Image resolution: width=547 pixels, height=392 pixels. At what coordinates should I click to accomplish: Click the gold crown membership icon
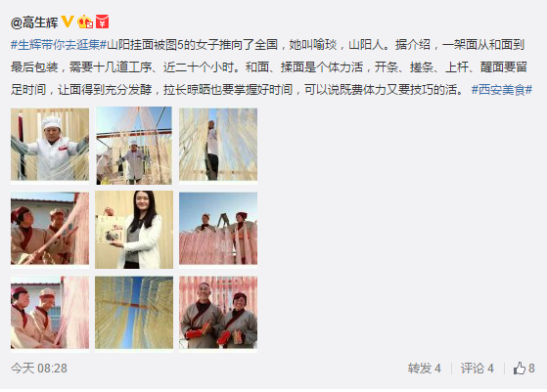pos(85,22)
